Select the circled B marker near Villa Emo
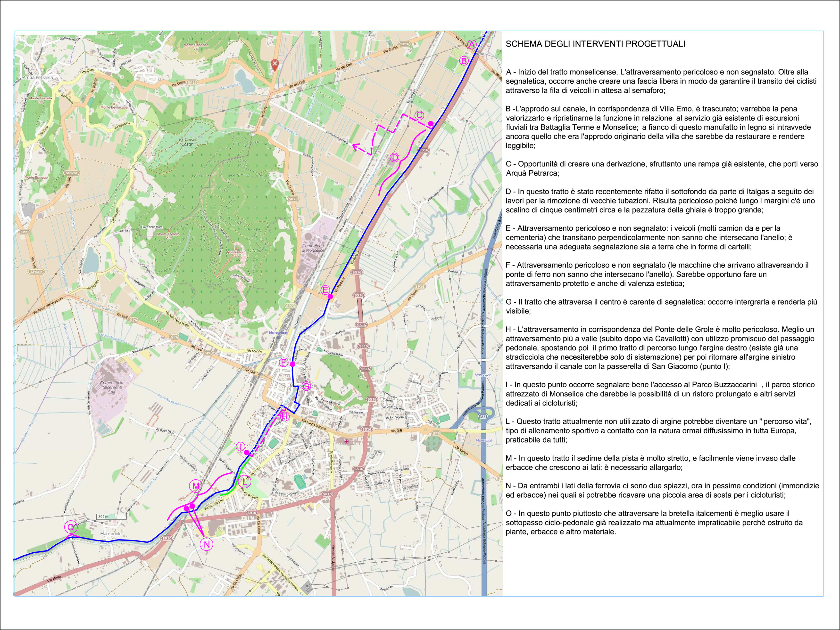 [x=464, y=61]
